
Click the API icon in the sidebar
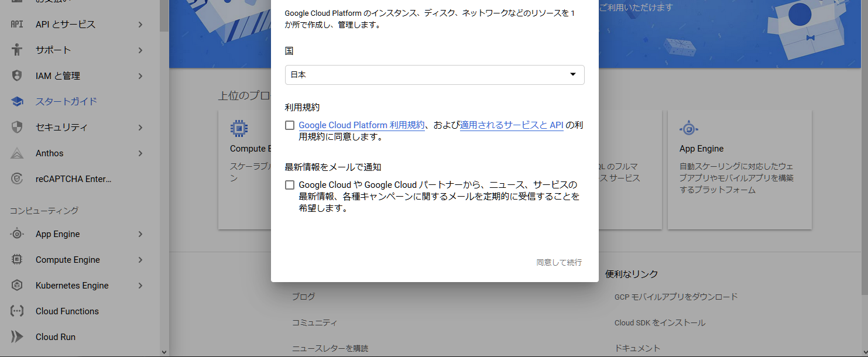pyautogui.click(x=17, y=25)
